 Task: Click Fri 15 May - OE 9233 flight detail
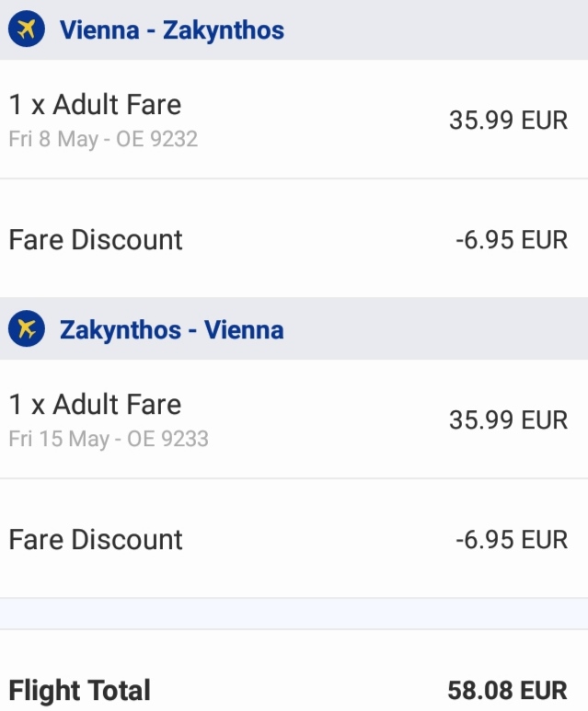pyautogui.click(x=109, y=439)
